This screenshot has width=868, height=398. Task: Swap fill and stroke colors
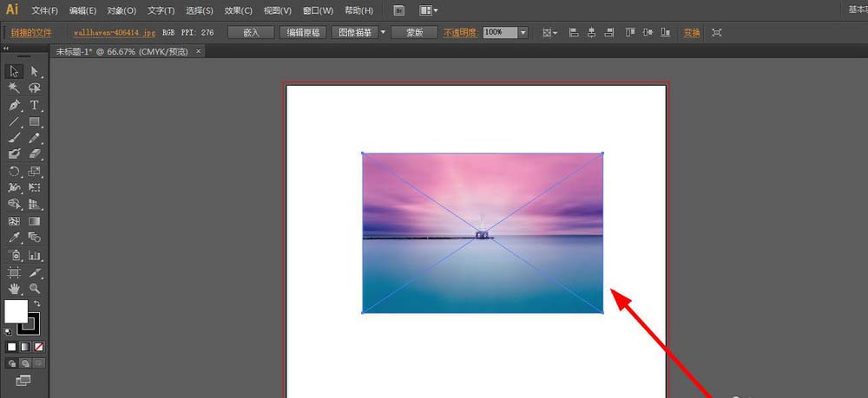[37, 303]
